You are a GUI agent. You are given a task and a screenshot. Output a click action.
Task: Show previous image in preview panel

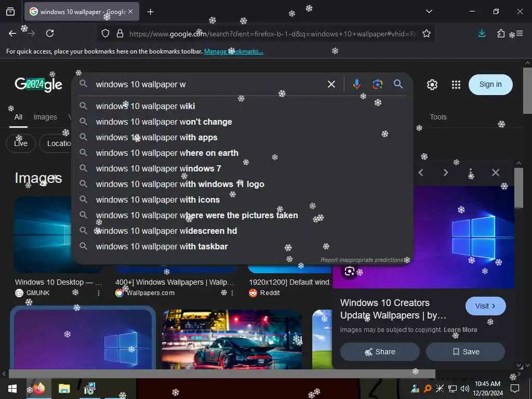(x=421, y=172)
